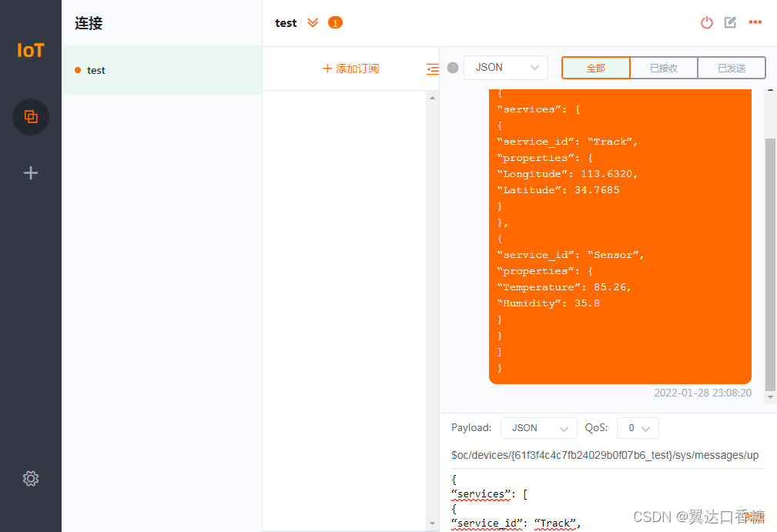Select the 全部 tab
This screenshot has width=777, height=532.
pos(595,68)
